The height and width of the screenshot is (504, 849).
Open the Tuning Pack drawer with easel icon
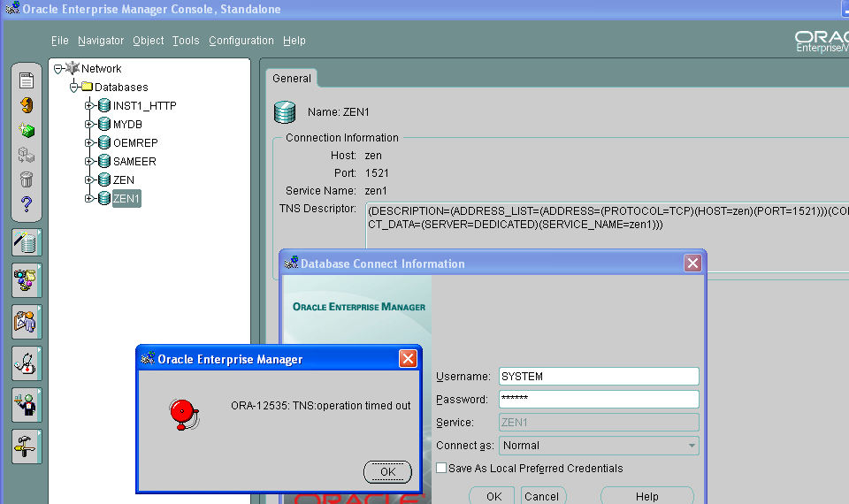[x=27, y=322]
